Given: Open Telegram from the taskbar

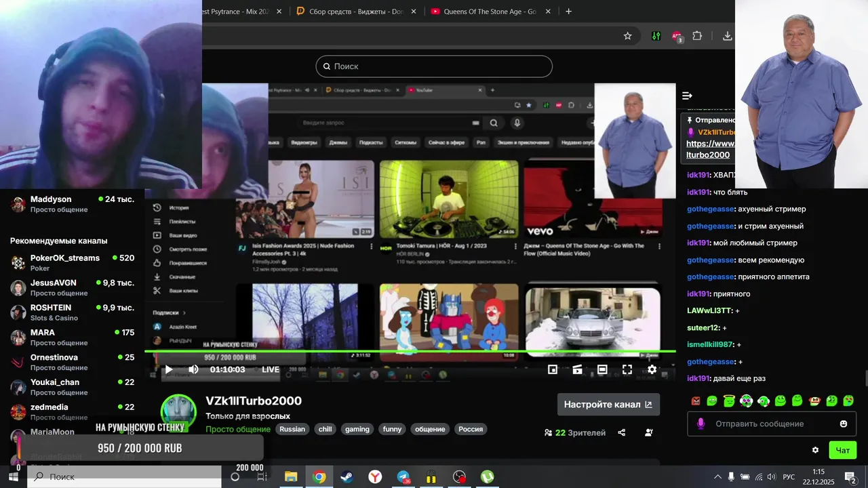Looking at the screenshot, I should (x=403, y=476).
